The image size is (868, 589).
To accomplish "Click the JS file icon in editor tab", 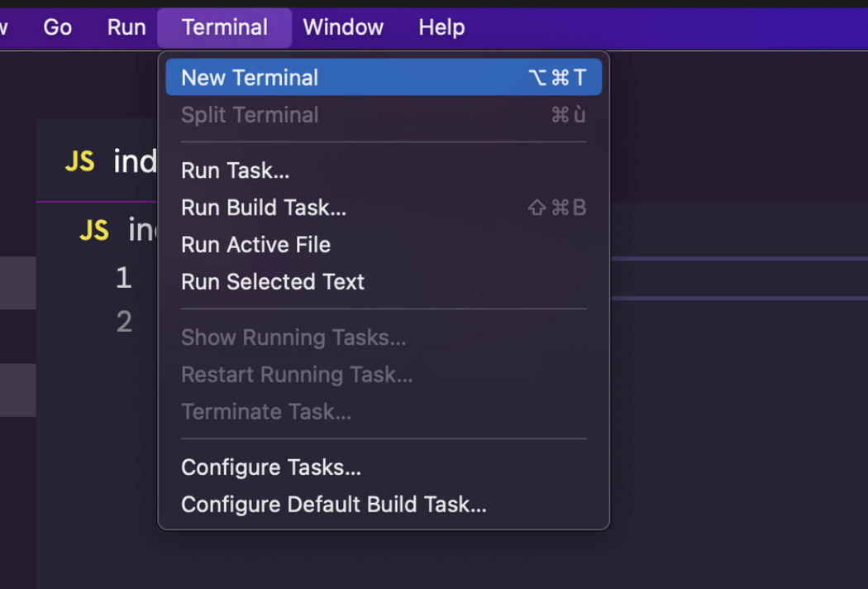I will click(79, 160).
